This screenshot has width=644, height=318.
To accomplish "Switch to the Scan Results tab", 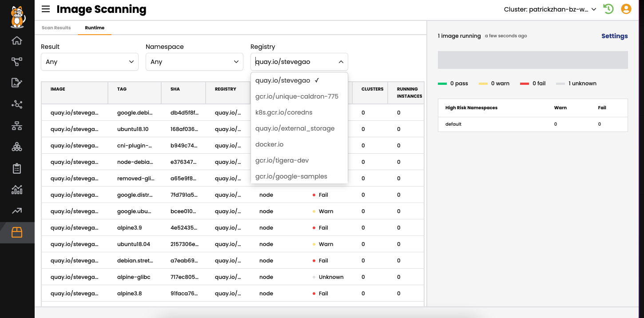I will pyautogui.click(x=56, y=28).
